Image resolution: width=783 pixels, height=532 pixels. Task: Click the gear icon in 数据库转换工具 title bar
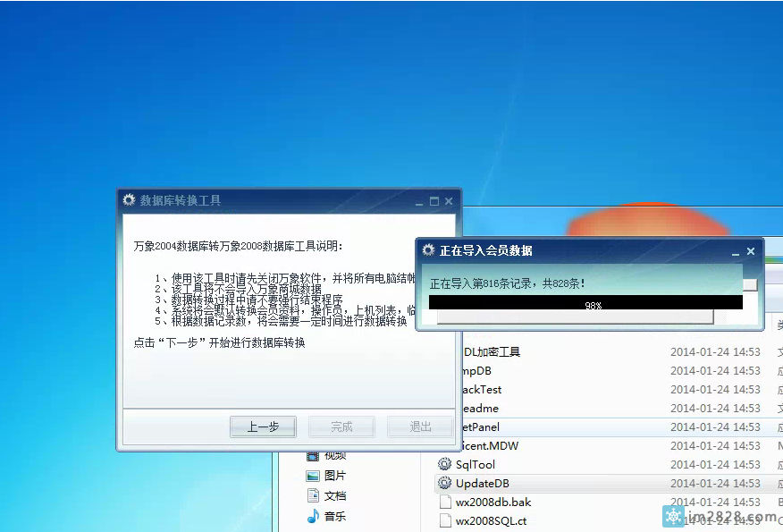click(130, 200)
